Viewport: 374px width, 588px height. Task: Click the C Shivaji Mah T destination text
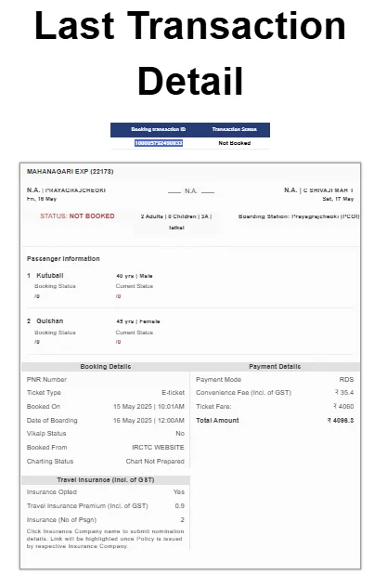(x=329, y=190)
